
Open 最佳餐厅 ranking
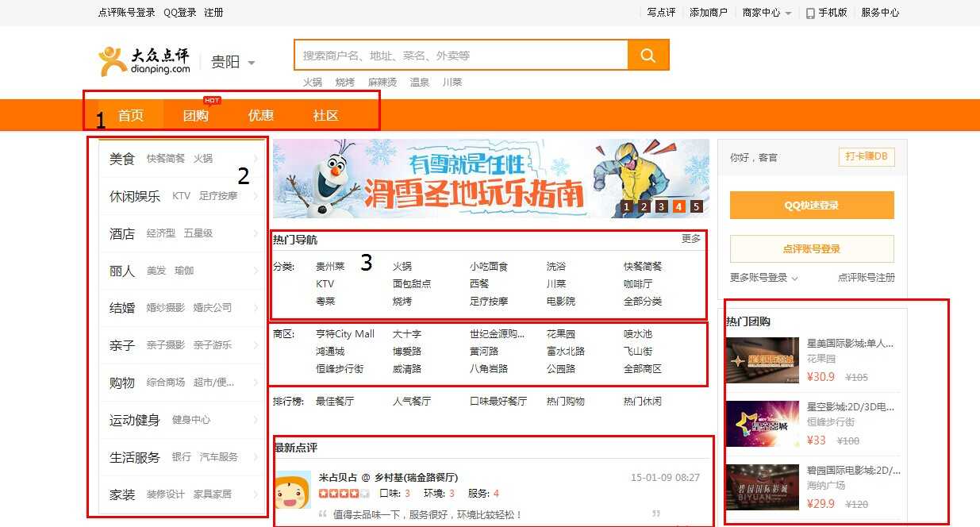click(x=335, y=402)
